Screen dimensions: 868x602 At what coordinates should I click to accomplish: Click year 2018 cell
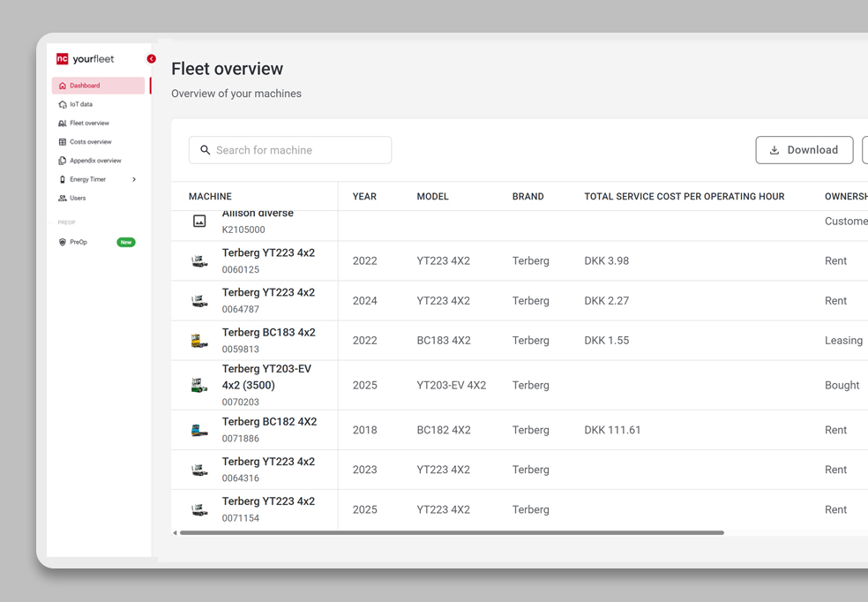pyautogui.click(x=365, y=430)
